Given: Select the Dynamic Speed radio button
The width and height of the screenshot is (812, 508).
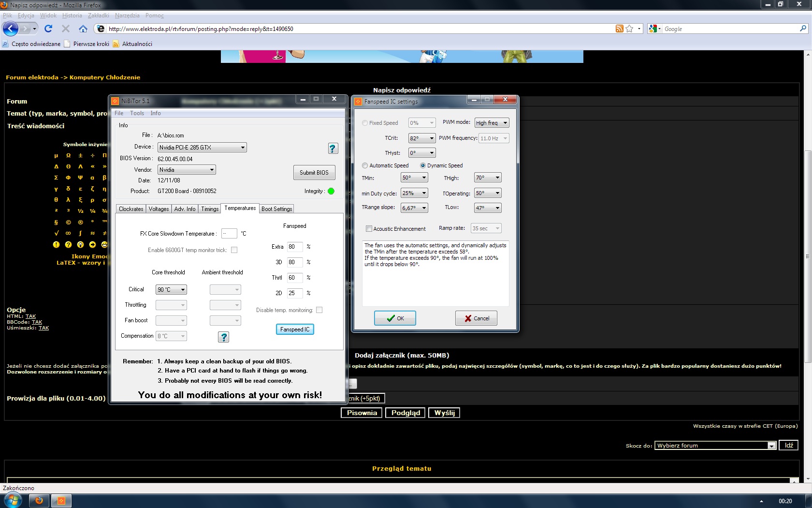Looking at the screenshot, I should click(x=423, y=165).
